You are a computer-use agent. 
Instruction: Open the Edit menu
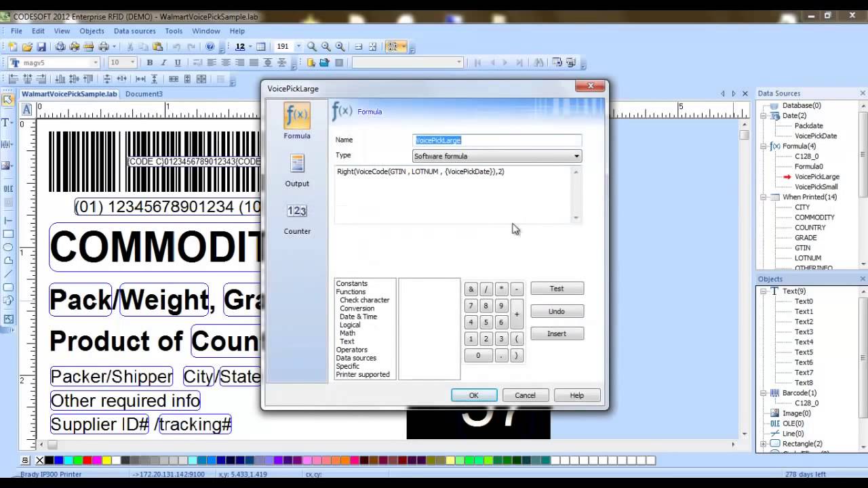(x=38, y=31)
